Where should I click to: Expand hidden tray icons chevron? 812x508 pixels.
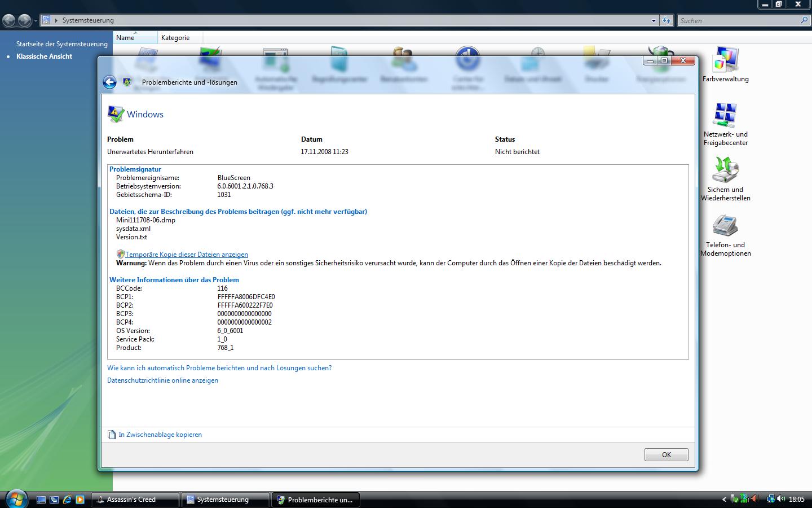[724, 499]
